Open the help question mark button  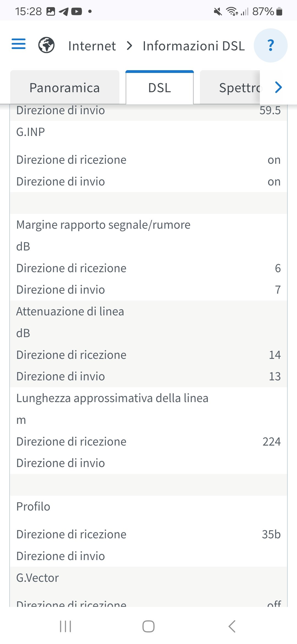(x=271, y=45)
